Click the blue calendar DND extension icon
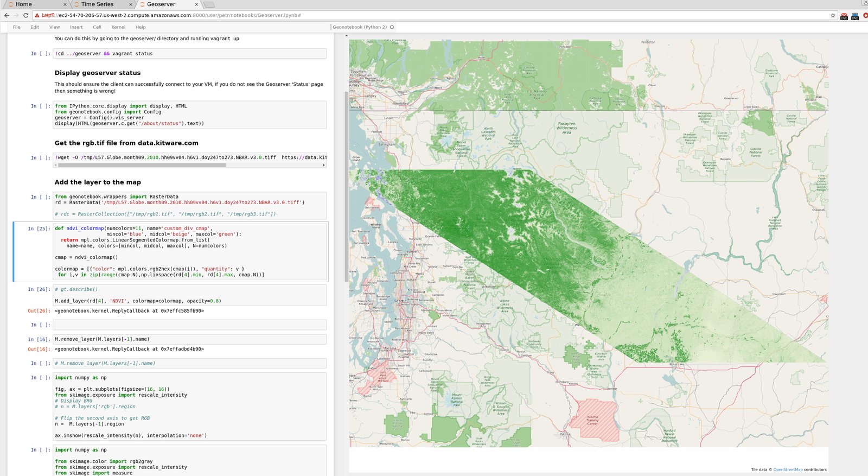 pos(855,16)
